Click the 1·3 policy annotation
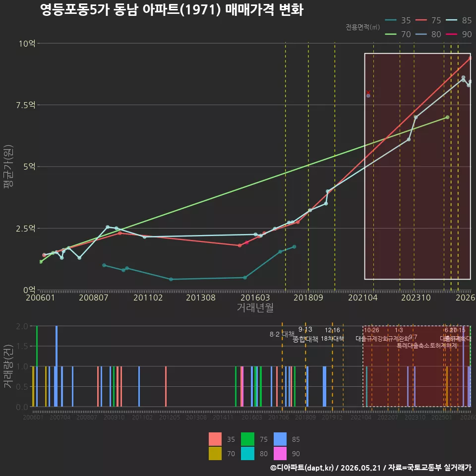Viewport: 476px width, 476px height. [x=399, y=330]
